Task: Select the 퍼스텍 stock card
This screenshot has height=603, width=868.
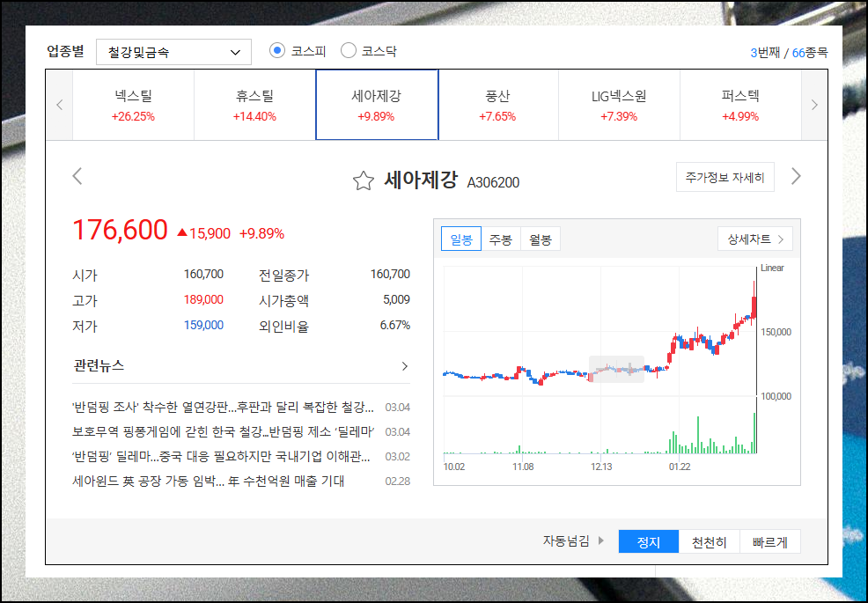Action: 740,105
